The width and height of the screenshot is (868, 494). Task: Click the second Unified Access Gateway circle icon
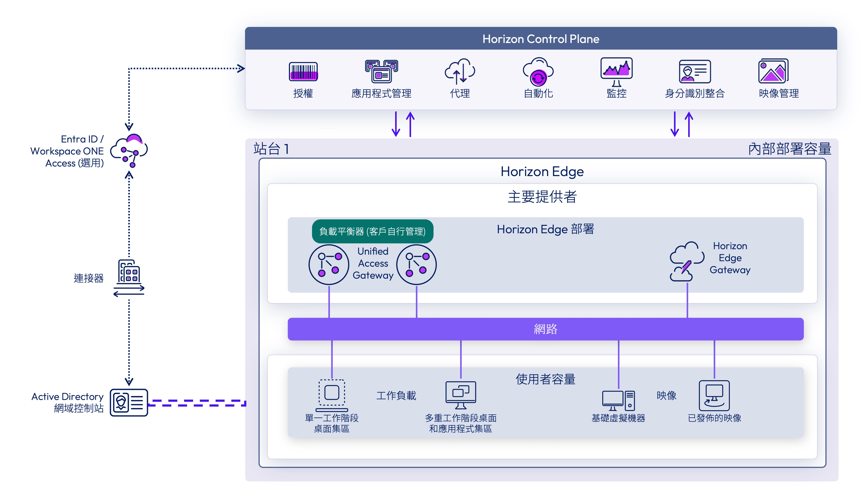(417, 265)
